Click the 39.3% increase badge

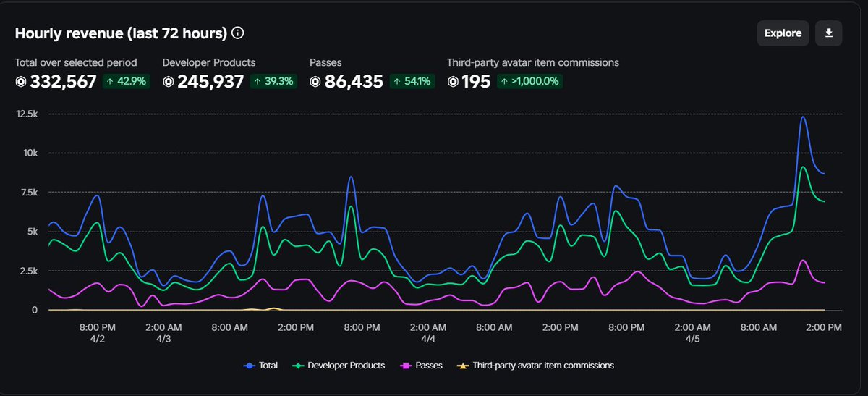click(x=273, y=82)
